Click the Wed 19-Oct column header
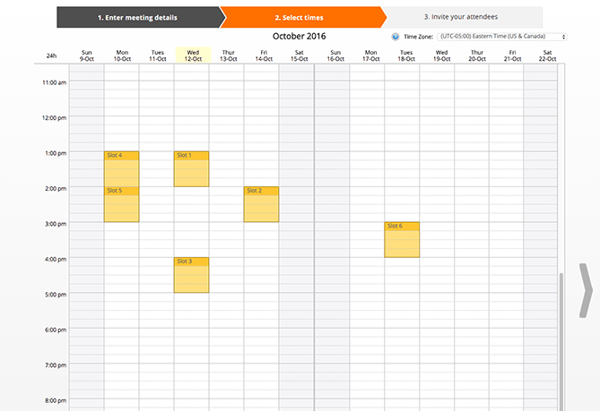600x411 pixels. point(442,55)
